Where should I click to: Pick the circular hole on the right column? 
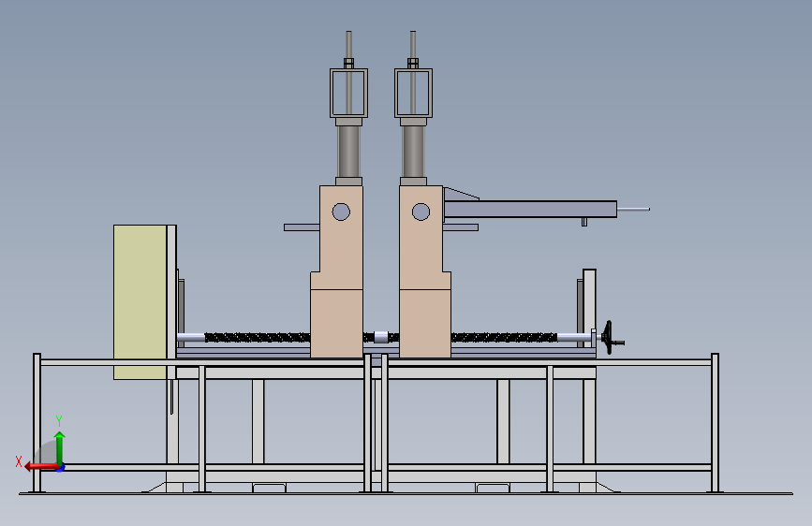[421, 212]
